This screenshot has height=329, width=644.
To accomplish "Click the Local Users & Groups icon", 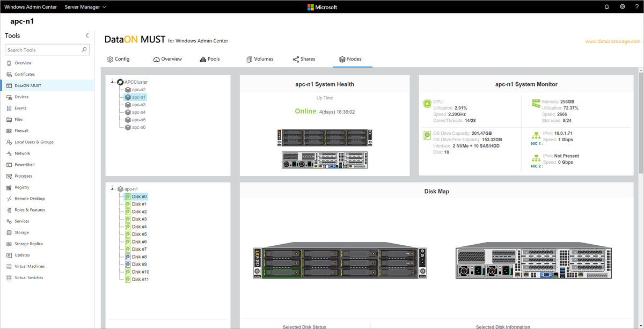I will (9, 142).
